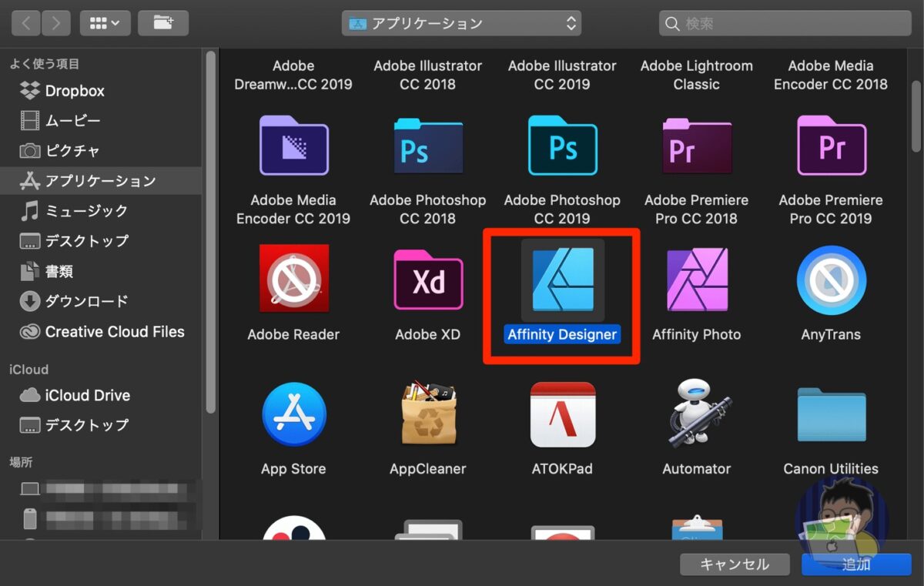Click the Adobe XD file name

[428, 334]
